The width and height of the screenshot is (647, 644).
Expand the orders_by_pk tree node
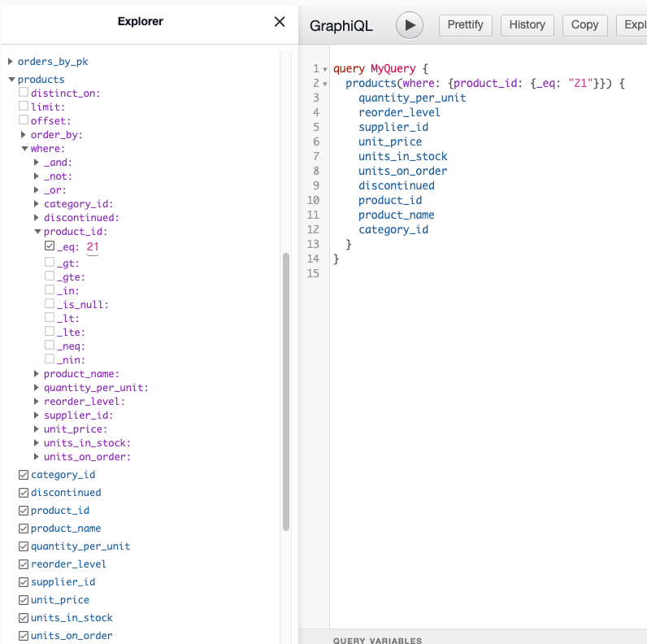(11, 62)
